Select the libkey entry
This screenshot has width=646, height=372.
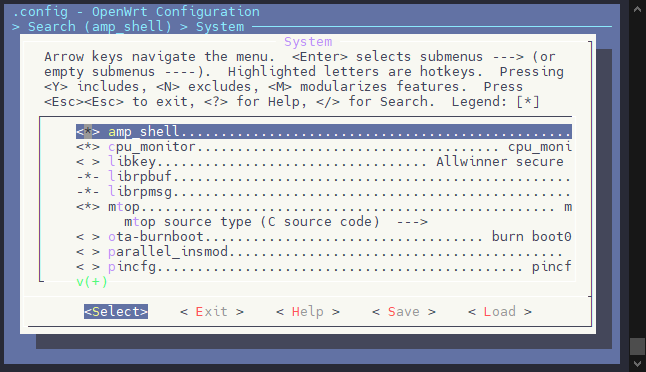pyautogui.click(x=324, y=162)
